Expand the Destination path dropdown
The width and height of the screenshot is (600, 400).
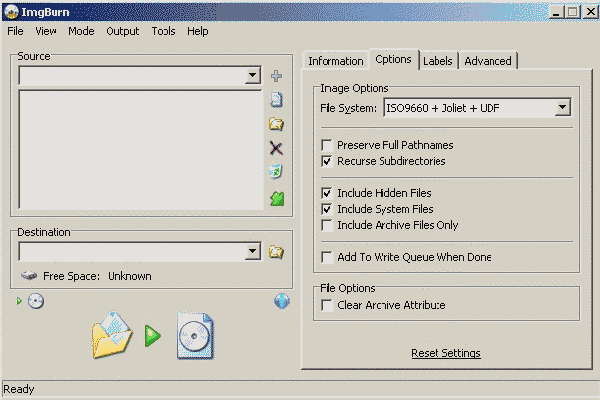[252, 252]
